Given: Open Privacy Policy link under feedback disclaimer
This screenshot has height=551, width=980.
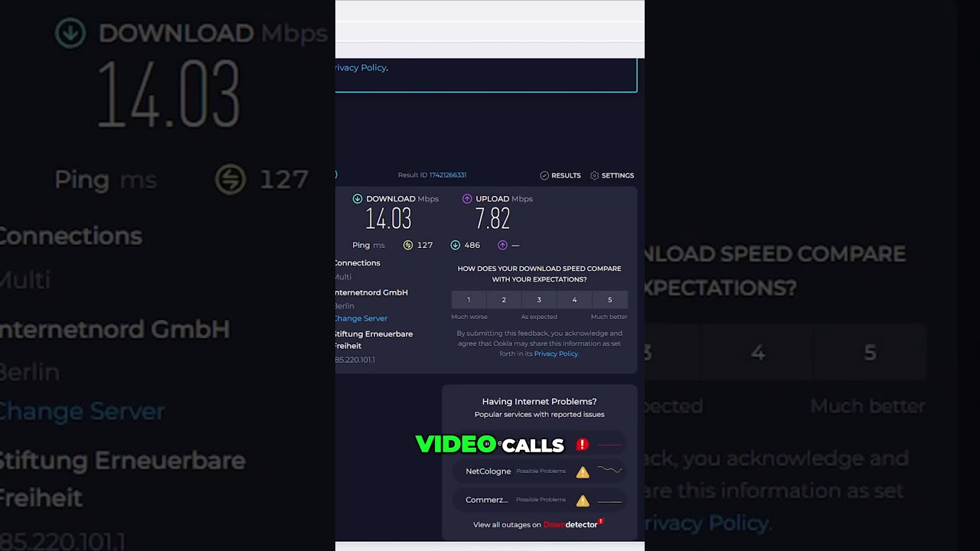Looking at the screenshot, I should click(x=556, y=354).
